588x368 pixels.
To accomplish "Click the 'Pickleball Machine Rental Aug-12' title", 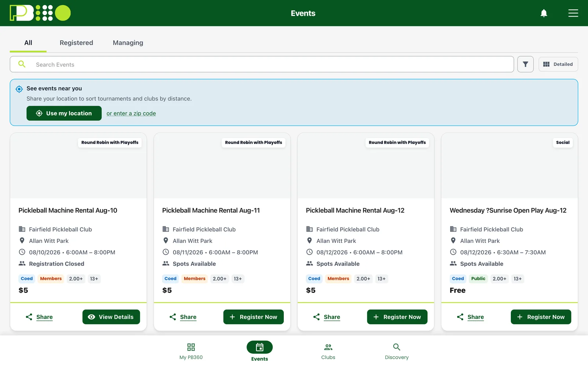I will [355, 210].
